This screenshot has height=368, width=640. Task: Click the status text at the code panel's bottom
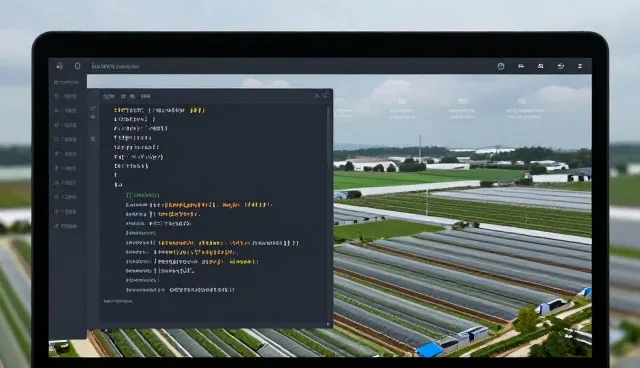click(118, 301)
